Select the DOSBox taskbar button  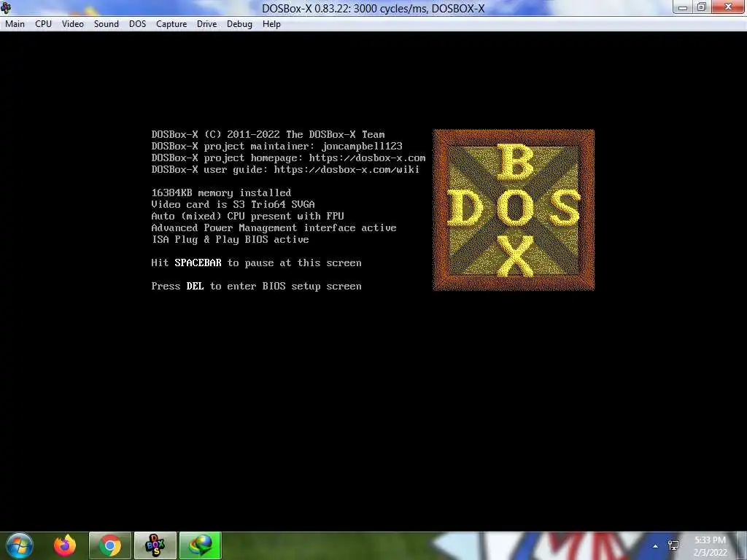pos(155,545)
